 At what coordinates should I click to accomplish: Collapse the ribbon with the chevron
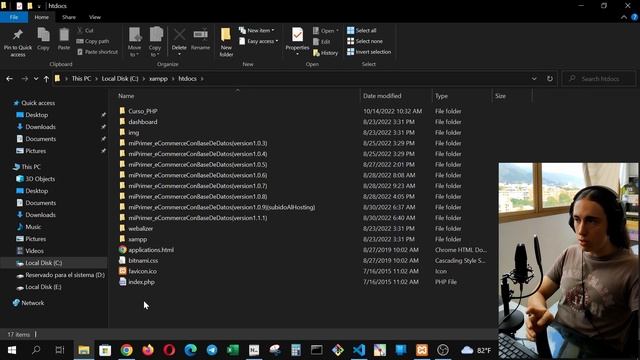pos(624,17)
